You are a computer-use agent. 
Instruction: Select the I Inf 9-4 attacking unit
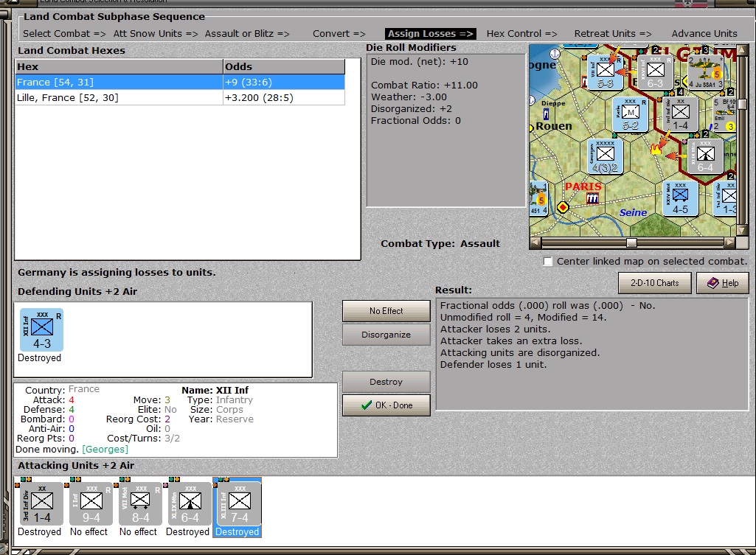click(91, 503)
